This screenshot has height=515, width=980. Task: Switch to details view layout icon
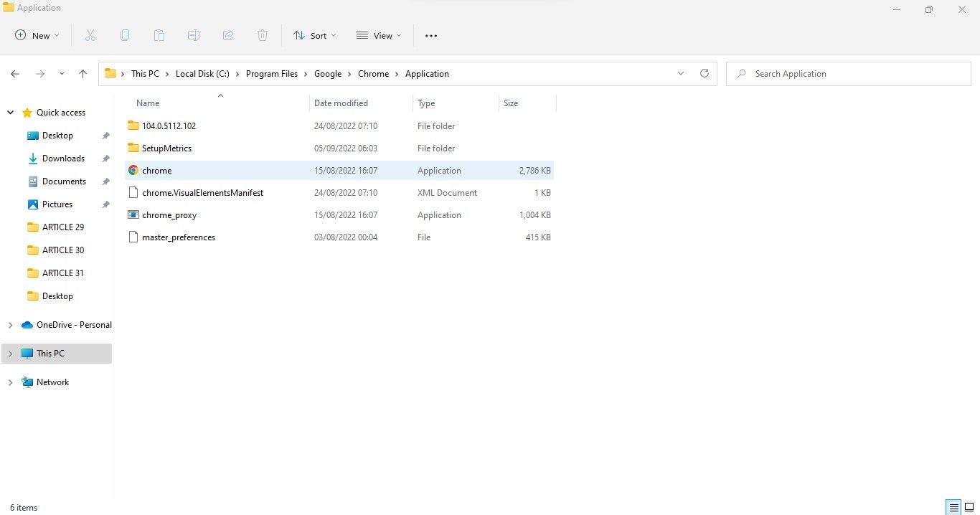(953, 507)
